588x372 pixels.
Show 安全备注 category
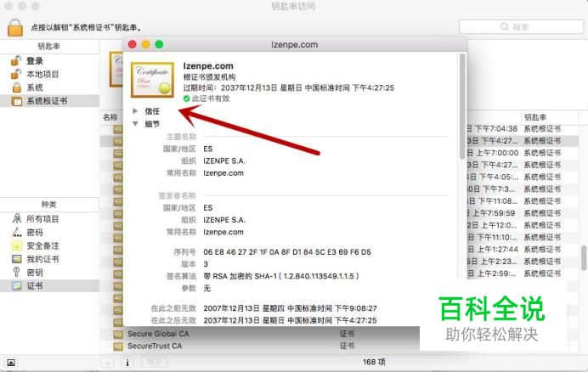[42, 245]
